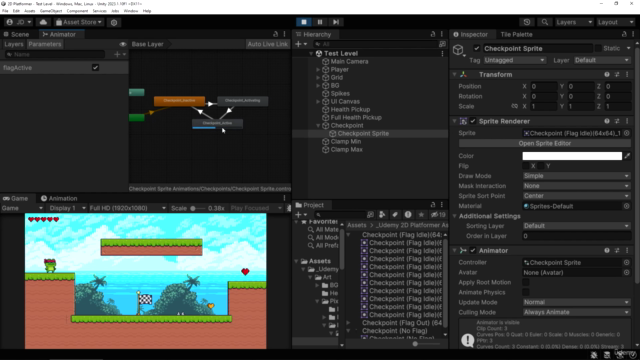Screen dimensions: 640x360
Task: Open the toolbar settings gear
Action: (114, 22)
